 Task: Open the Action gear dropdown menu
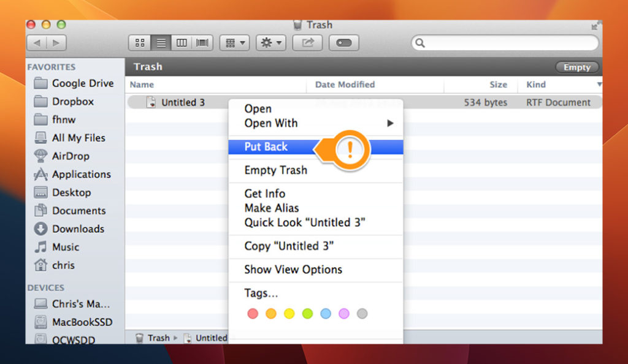270,43
